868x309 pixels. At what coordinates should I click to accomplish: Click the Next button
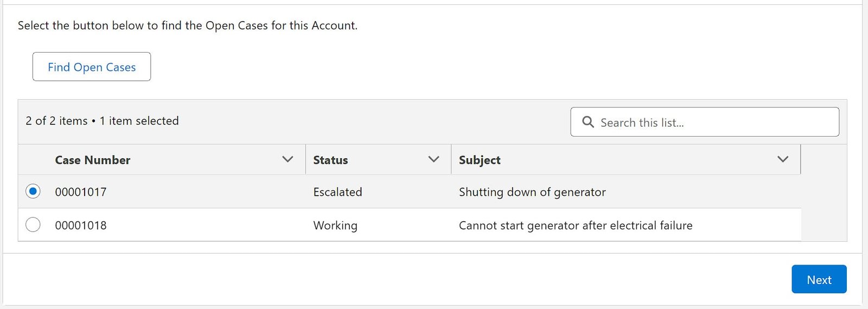point(819,279)
